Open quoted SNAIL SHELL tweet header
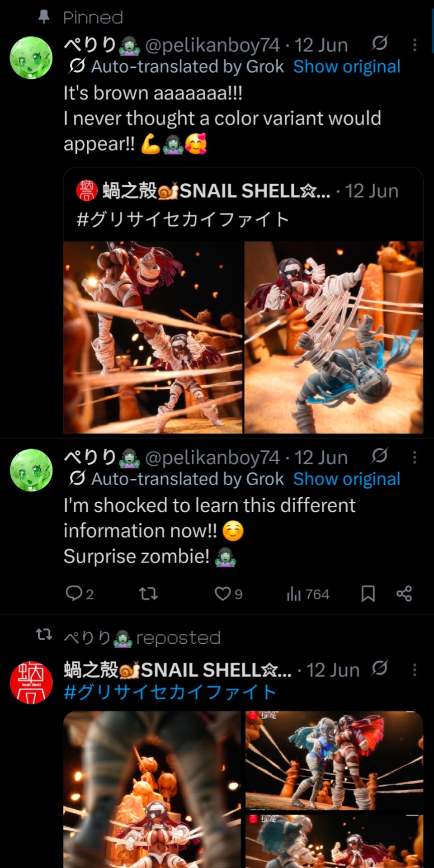The width and height of the screenshot is (434, 868). [x=243, y=191]
